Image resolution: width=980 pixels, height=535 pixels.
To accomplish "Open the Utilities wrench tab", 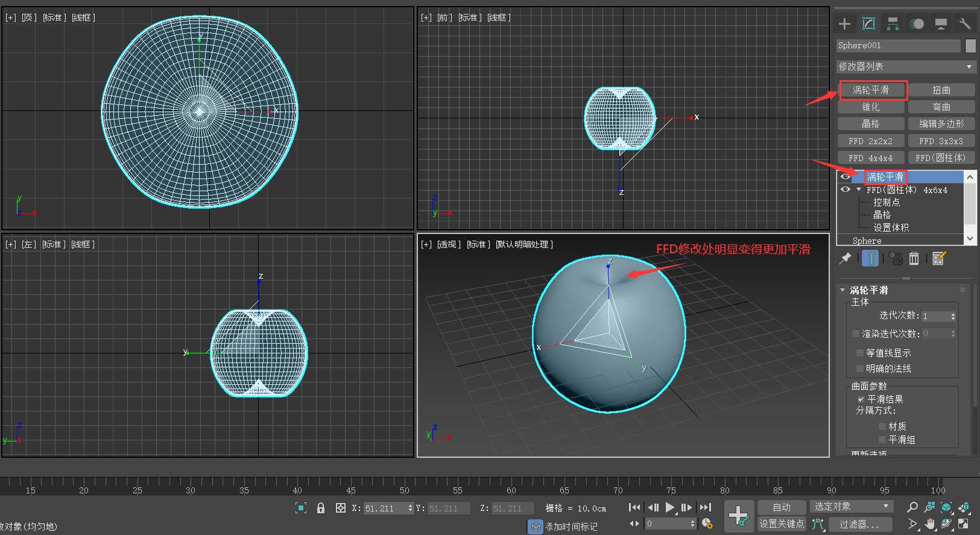I will coord(965,24).
